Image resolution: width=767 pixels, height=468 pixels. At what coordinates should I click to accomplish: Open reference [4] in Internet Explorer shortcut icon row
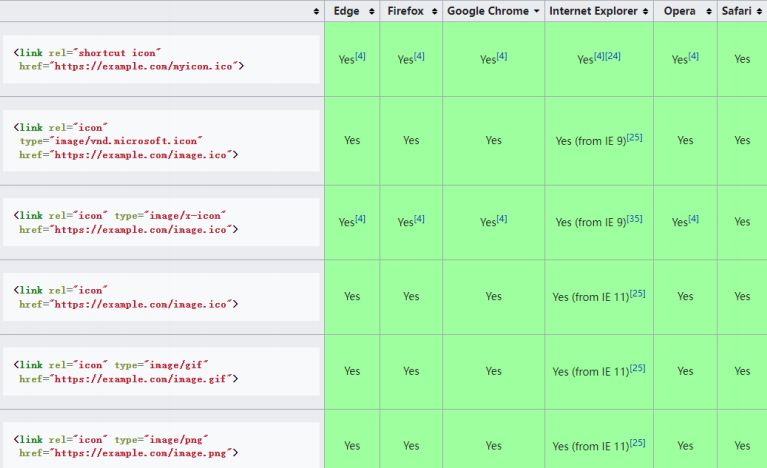pos(599,56)
